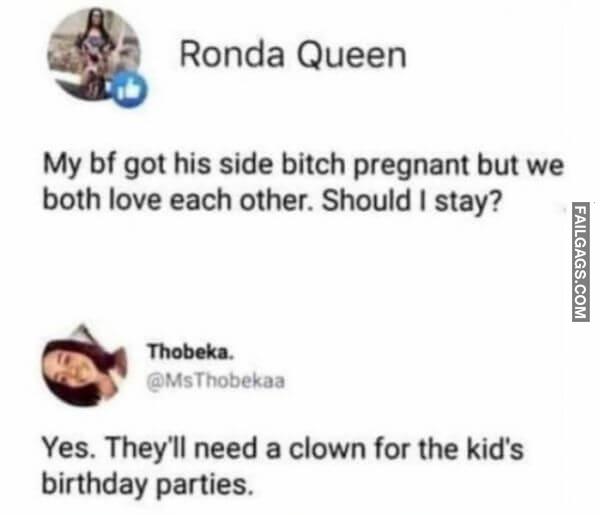
Task: Click the blue thumbs-up like badge
Action: click(129, 89)
